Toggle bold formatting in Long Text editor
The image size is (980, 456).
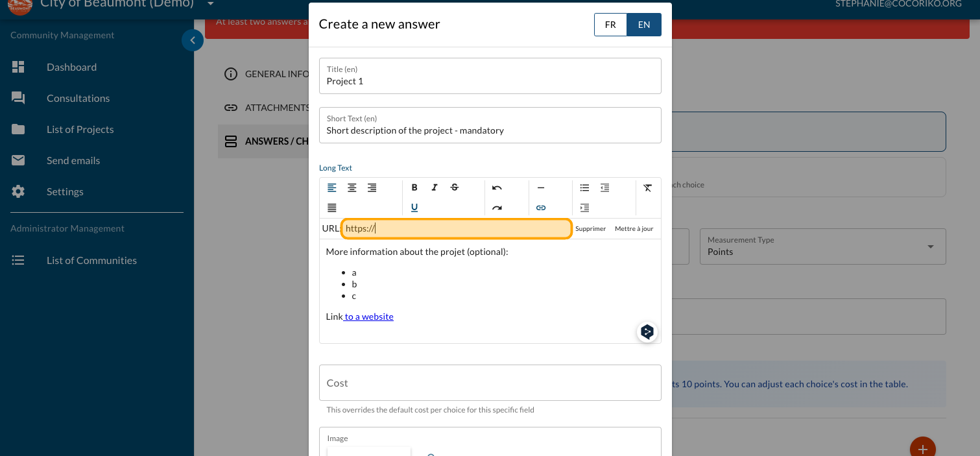(x=414, y=187)
